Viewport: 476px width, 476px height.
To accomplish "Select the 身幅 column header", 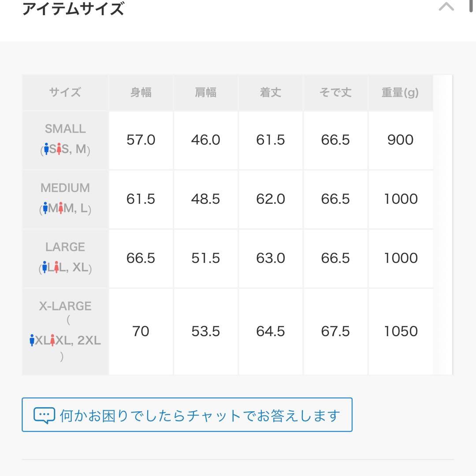I will [141, 93].
